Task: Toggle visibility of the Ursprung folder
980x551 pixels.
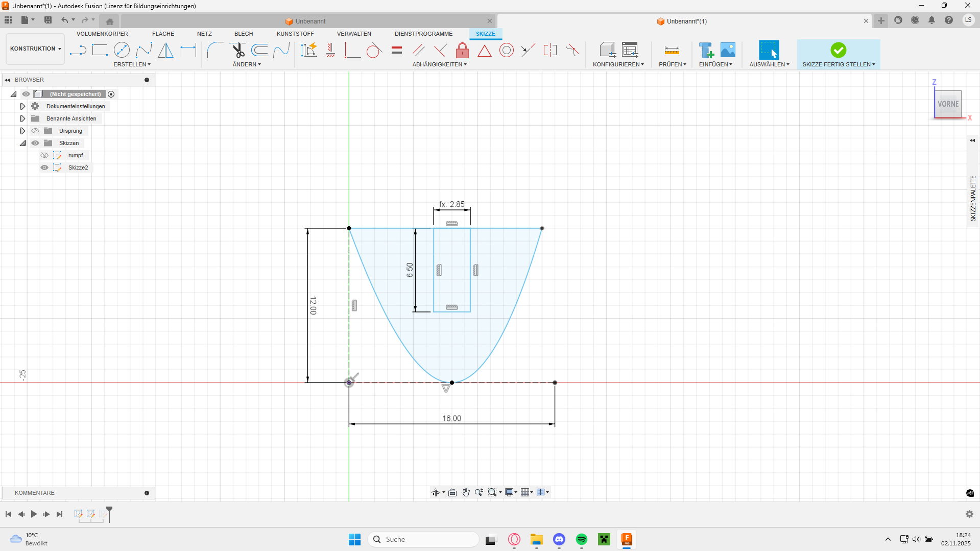Action: 35,131
